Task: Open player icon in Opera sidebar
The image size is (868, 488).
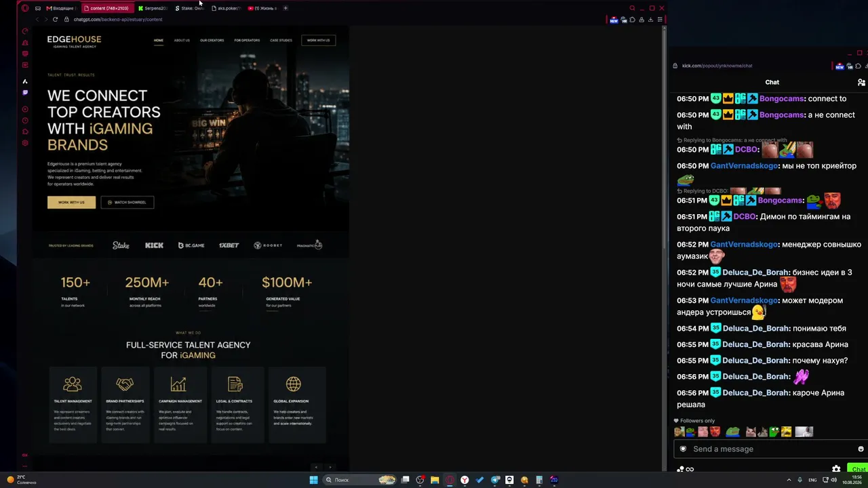Action: [x=25, y=109]
